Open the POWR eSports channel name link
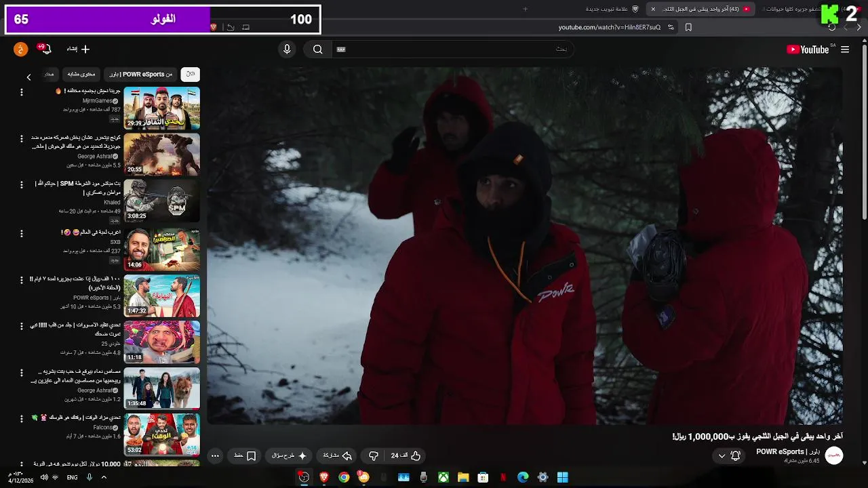 [x=788, y=451]
